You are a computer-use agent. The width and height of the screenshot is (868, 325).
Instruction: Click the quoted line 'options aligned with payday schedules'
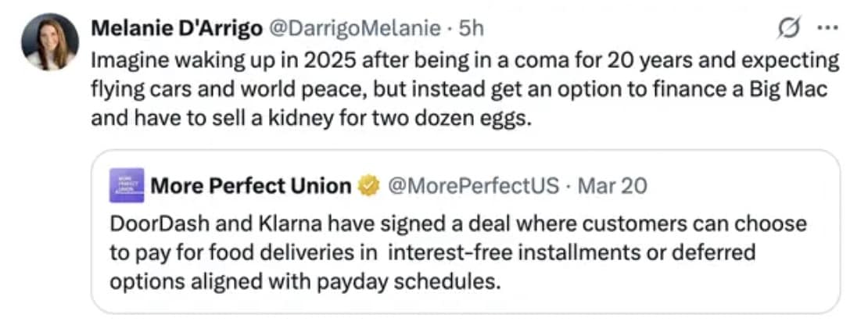pos(305,281)
